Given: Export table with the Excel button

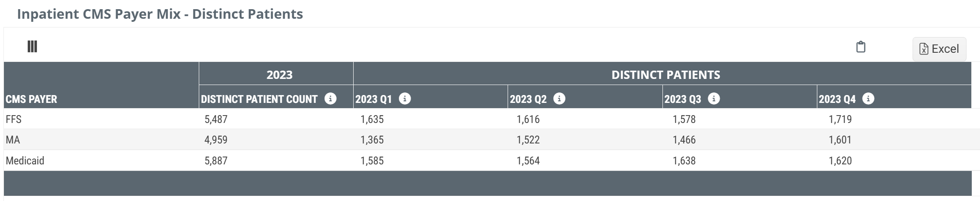Looking at the screenshot, I should coord(939,49).
